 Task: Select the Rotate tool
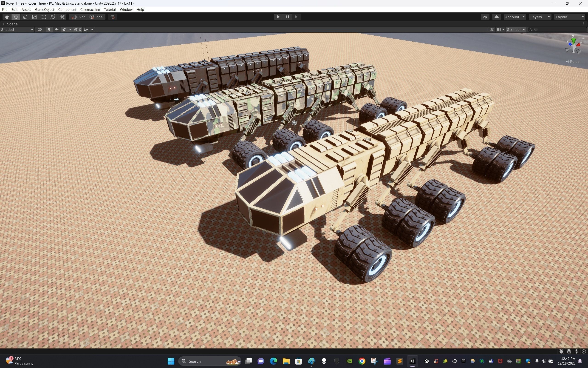(25, 17)
